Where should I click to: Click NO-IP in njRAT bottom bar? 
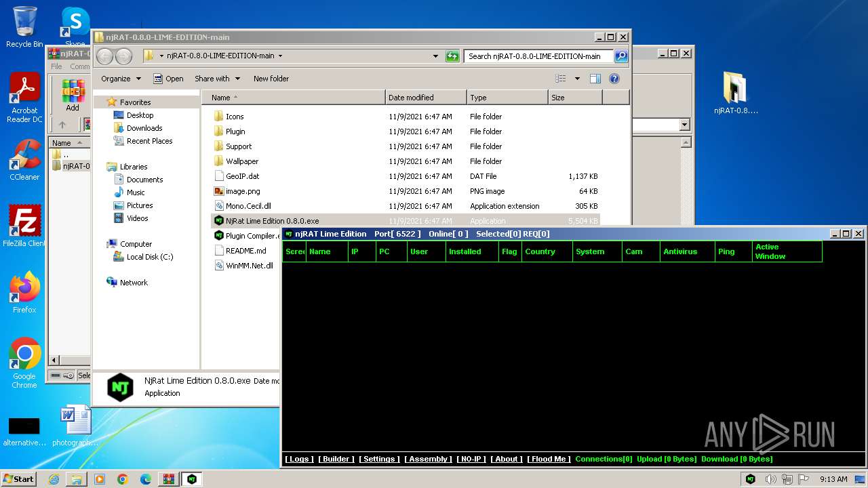coord(471,459)
